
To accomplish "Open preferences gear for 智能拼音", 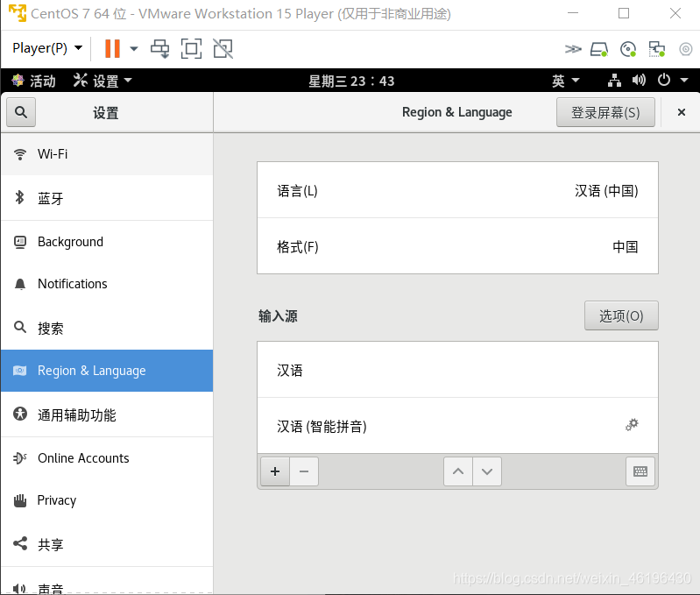I will coord(632,424).
